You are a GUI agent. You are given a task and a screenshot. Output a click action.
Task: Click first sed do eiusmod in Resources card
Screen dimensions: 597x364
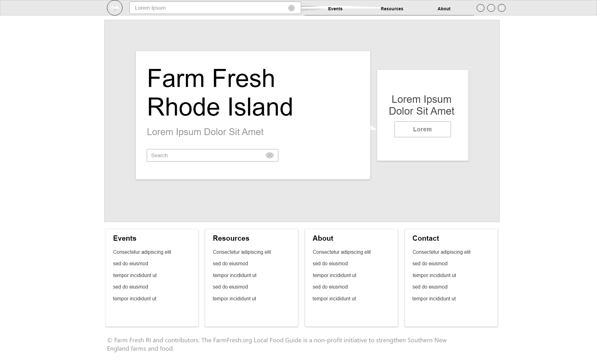point(230,263)
